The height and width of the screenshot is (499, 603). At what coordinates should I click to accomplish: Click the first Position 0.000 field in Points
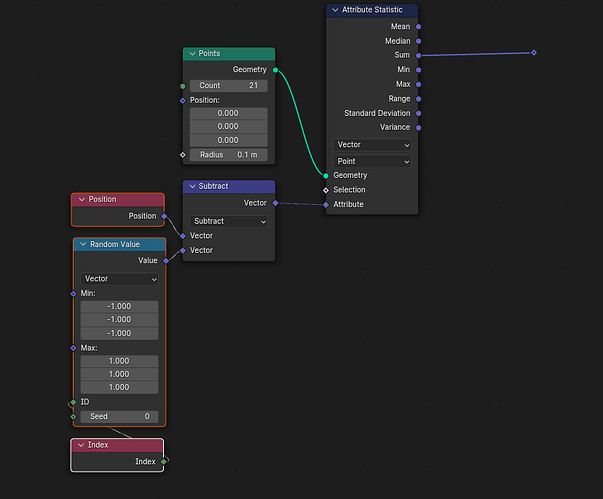click(x=229, y=113)
